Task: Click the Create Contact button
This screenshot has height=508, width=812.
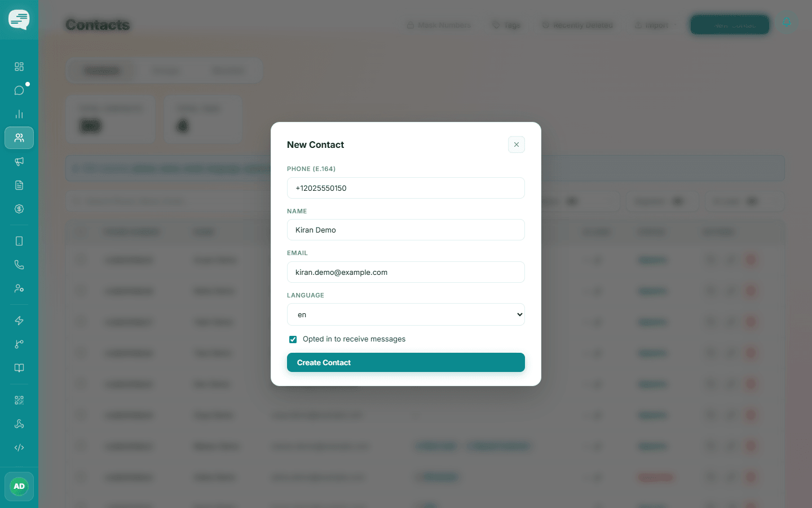Action: coord(406,362)
